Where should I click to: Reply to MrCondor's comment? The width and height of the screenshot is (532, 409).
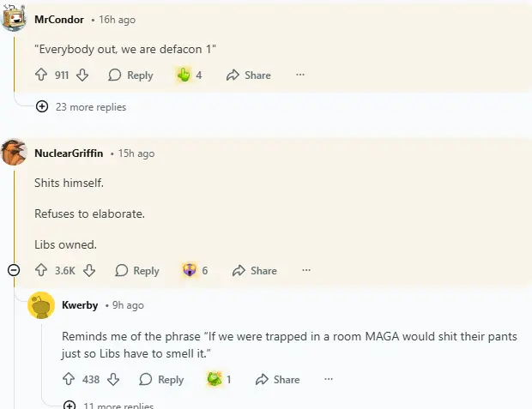click(130, 75)
